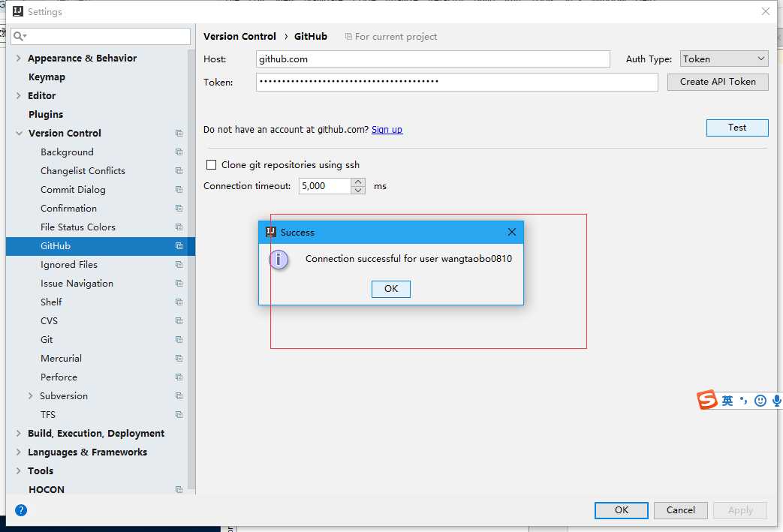The width and height of the screenshot is (783, 532).
Task: Expand the Subversion node
Action: point(31,395)
